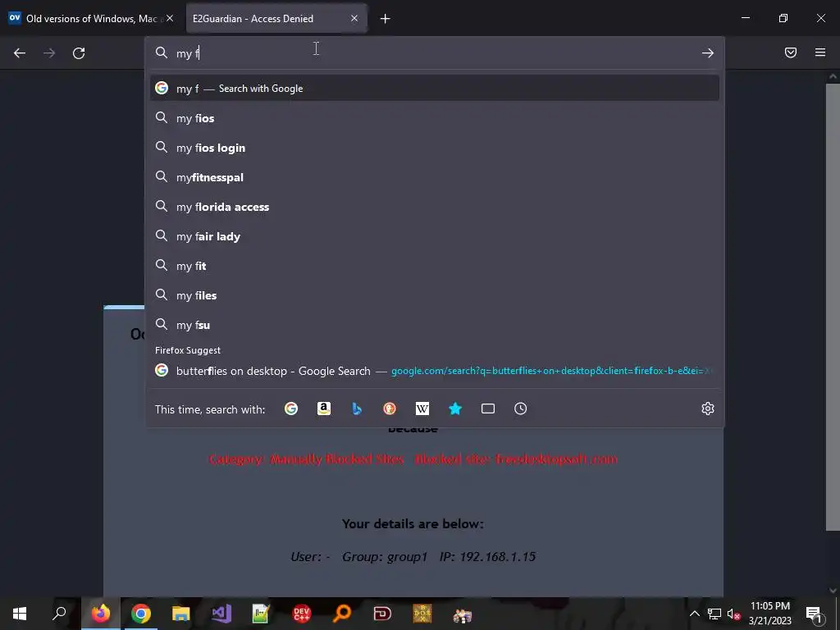This screenshot has width=840, height=630.
Task: Open Windows taskbar search
Action: pos(59,614)
